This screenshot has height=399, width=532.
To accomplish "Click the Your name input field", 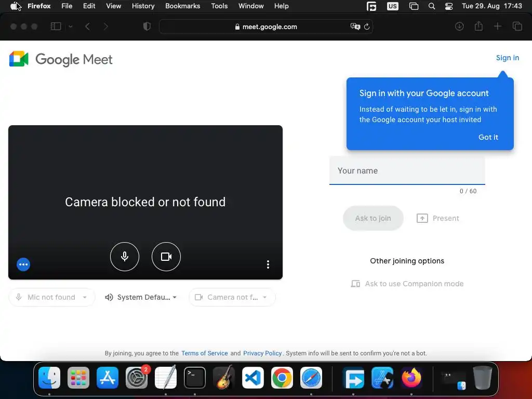I will [407, 170].
